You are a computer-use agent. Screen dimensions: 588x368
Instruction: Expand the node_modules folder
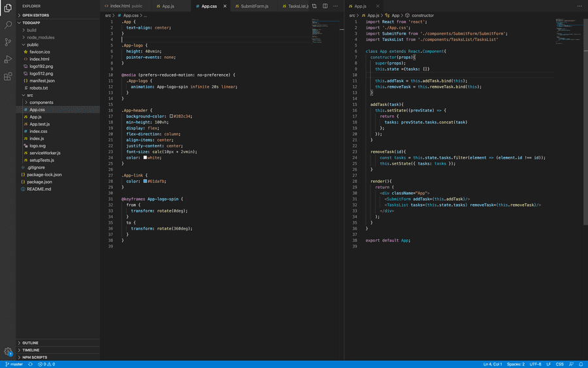(41, 37)
